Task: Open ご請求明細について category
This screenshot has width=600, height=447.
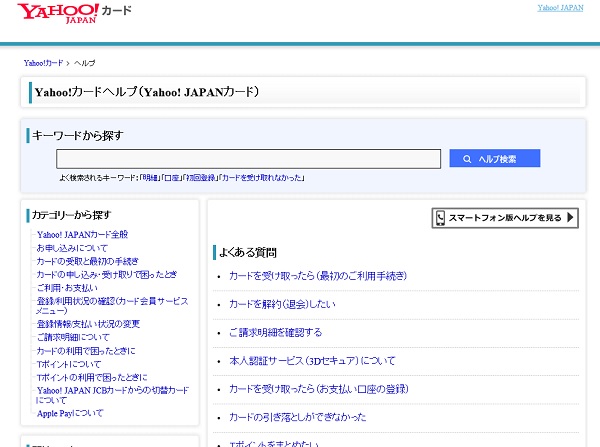Action: (73, 337)
